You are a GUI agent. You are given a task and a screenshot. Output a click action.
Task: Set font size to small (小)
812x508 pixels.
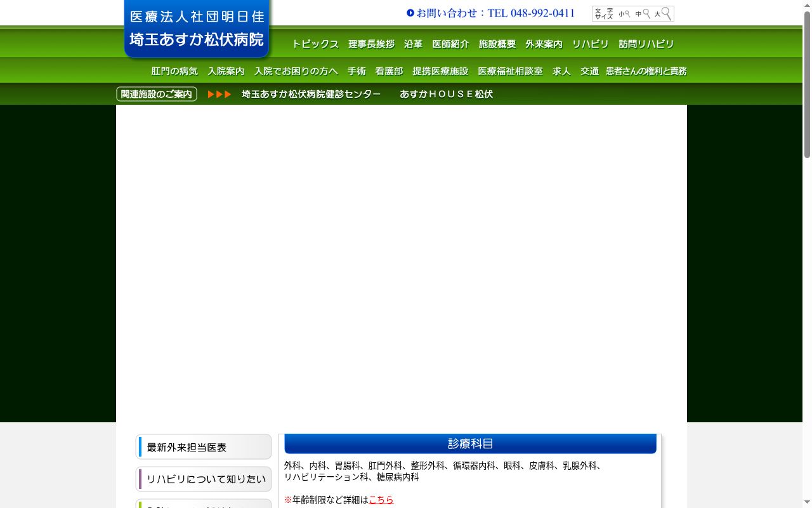(625, 14)
